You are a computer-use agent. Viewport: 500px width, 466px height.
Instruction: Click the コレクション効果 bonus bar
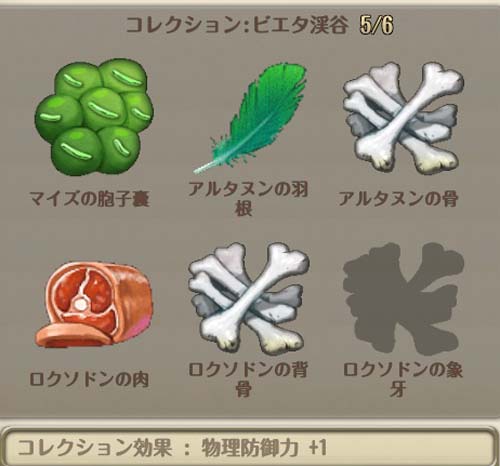(x=248, y=447)
